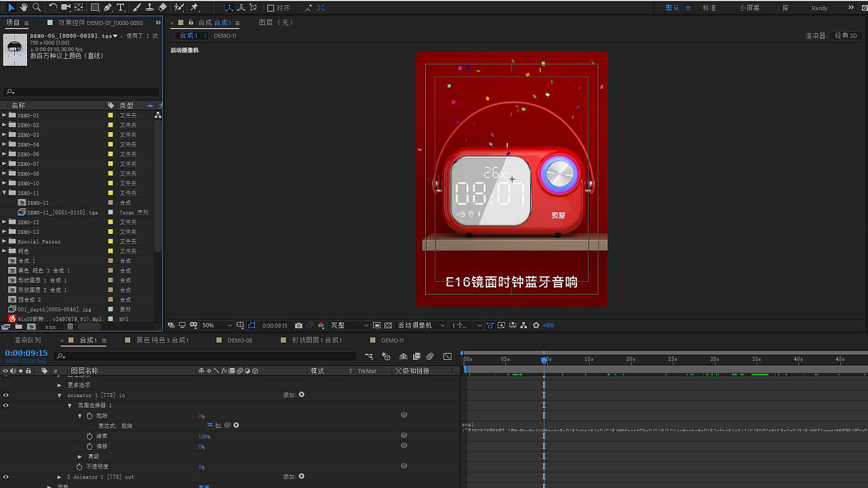This screenshot has width=868, height=488.
Task: Switch to 黑色 纯色3 合成1 timeline tab
Action: coord(162,340)
